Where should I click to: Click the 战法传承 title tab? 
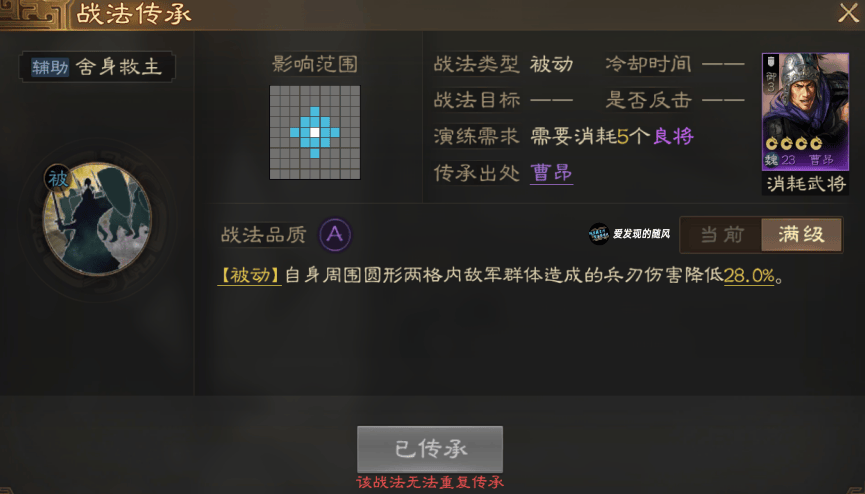tap(134, 14)
